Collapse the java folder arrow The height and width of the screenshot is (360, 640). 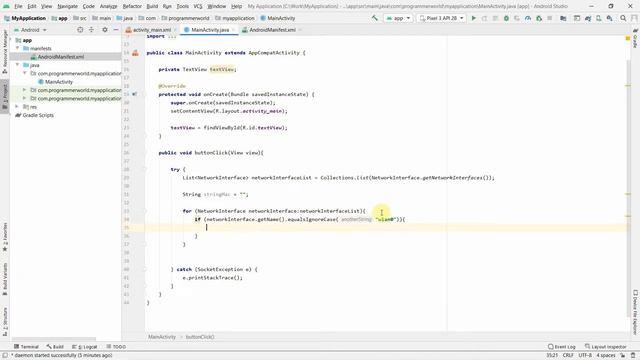coord(18,65)
